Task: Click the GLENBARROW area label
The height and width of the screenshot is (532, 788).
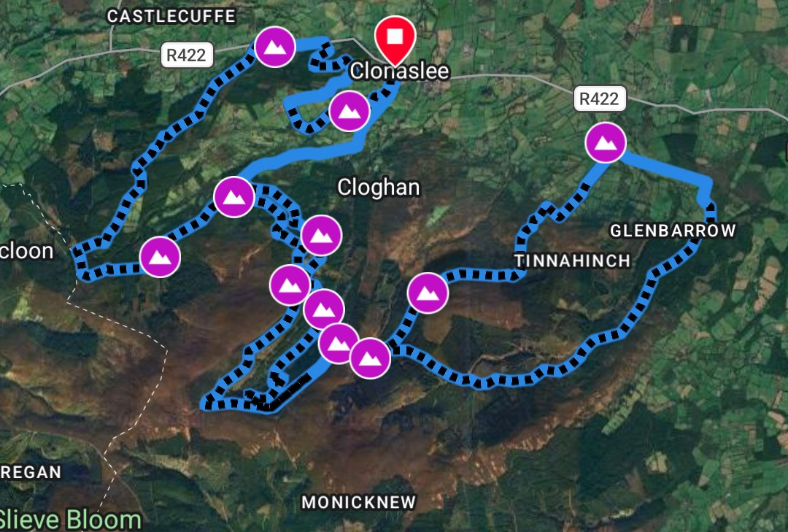Action: tap(673, 231)
